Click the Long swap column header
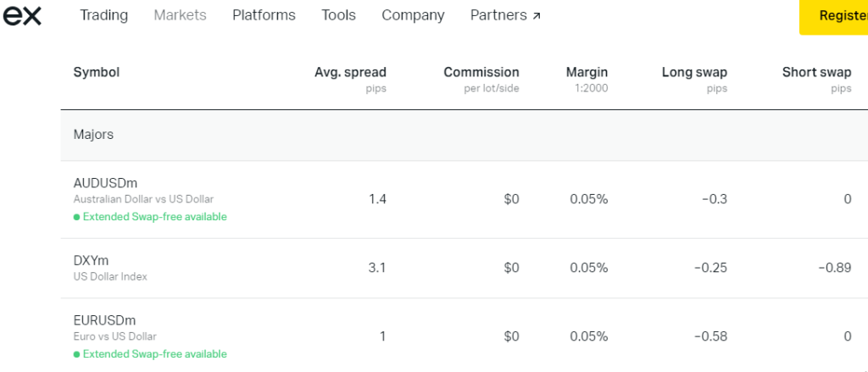Viewport: 868px width, 372px height. point(694,73)
